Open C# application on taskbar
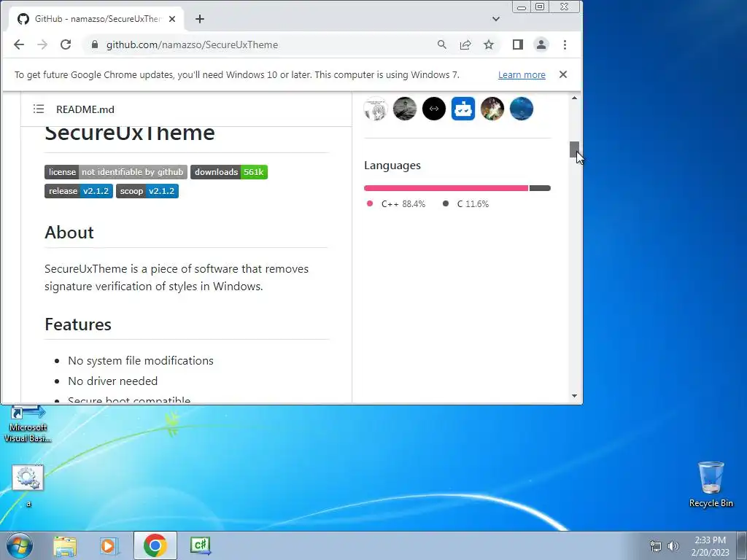The width and height of the screenshot is (747, 560). tap(200, 545)
